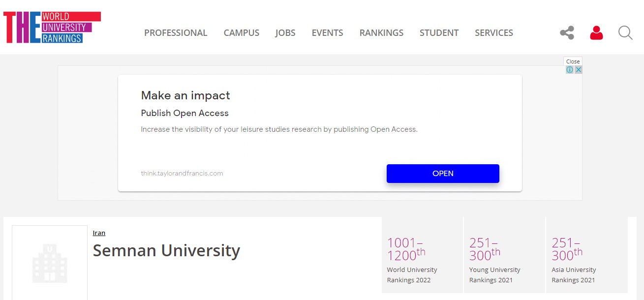The height and width of the screenshot is (300, 644).
Task: Open the SERVICES menu
Action: 494,33
